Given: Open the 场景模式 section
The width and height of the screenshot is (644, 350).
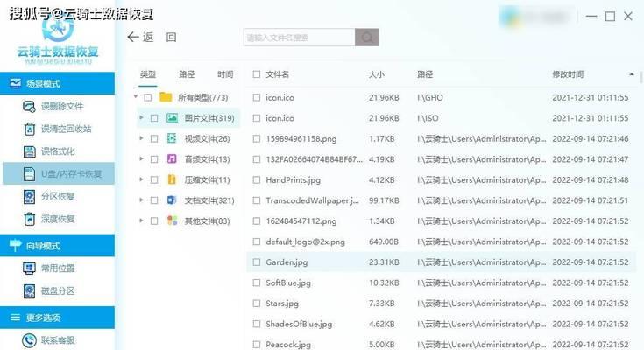Looking at the screenshot, I should point(58,83).
